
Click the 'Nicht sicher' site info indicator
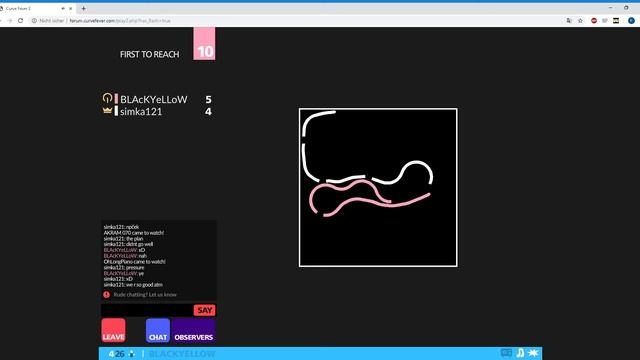[x=48, y=20]
